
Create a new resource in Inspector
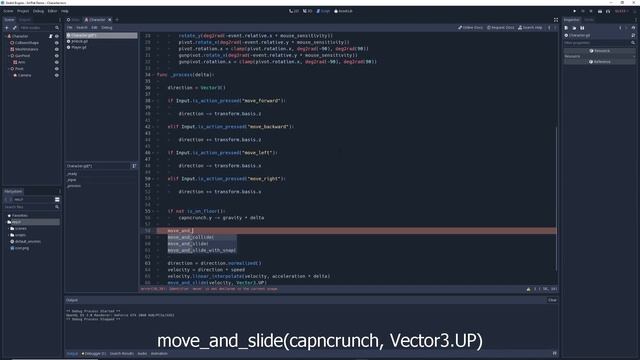point(566,28)
